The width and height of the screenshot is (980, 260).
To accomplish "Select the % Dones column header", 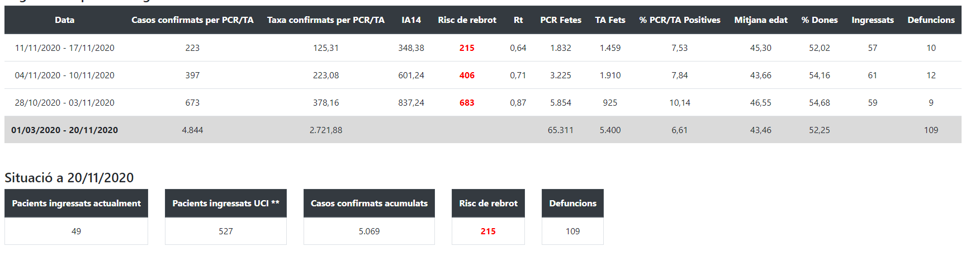I will (820, 20).
